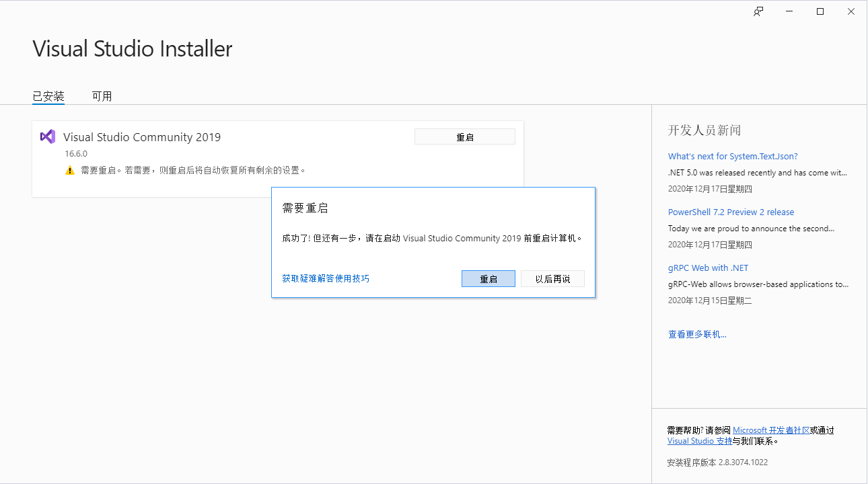The image size is (868, 484).
Task: Open Visual Studio 支持 link
Action: tap(700, 441)
